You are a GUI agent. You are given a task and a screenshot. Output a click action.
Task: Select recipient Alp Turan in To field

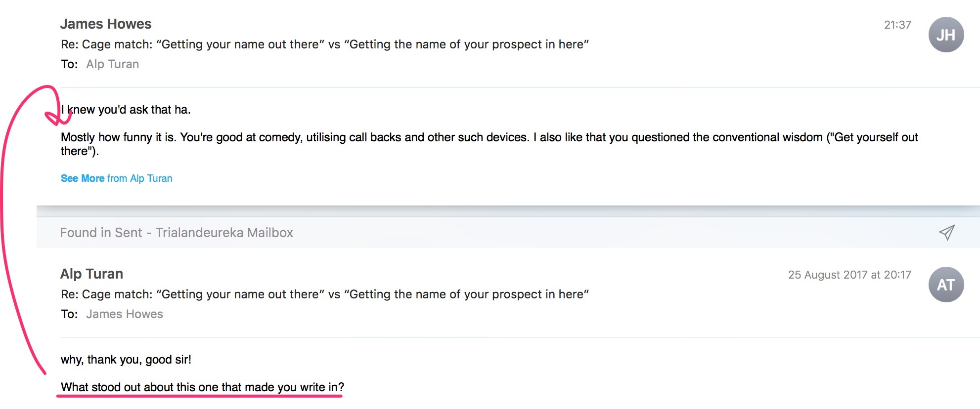click(112, 64)
